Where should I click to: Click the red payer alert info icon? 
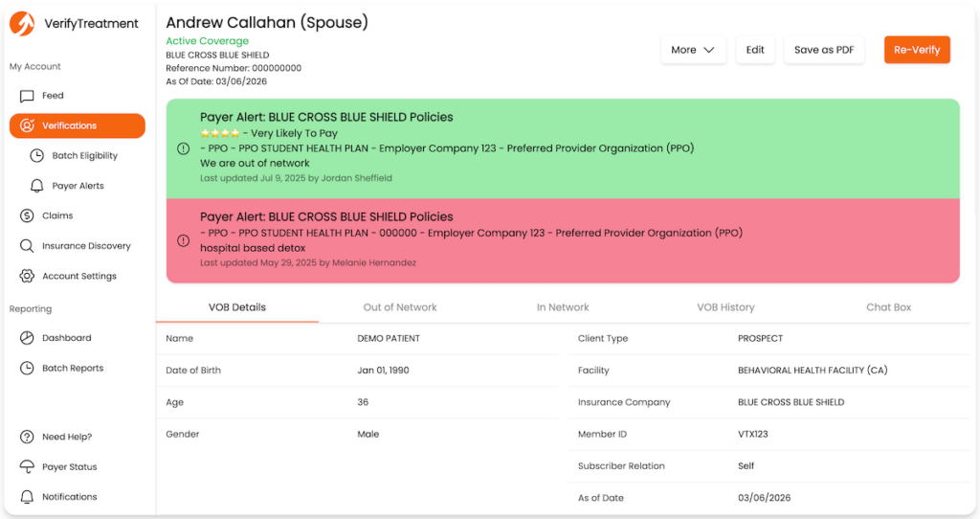tap(184, 240)
